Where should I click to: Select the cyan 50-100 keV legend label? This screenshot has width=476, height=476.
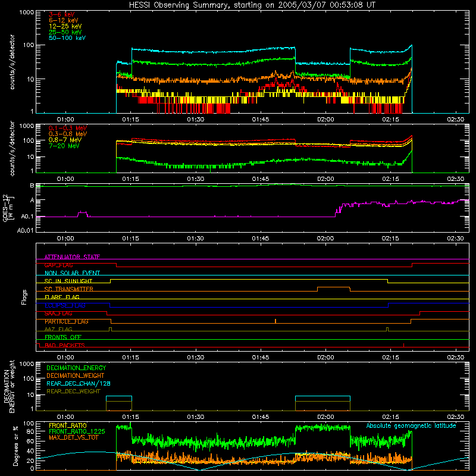pyautogui.click(x=67, y=38)
